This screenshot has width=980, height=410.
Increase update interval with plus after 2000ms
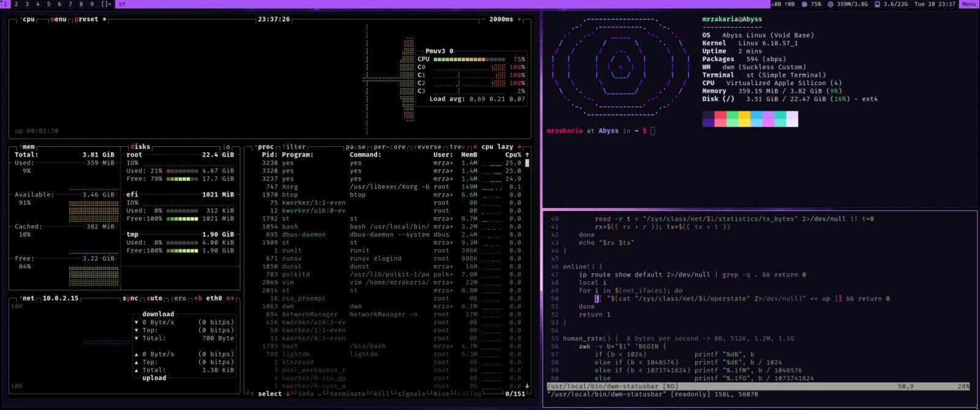click(519, 19)
